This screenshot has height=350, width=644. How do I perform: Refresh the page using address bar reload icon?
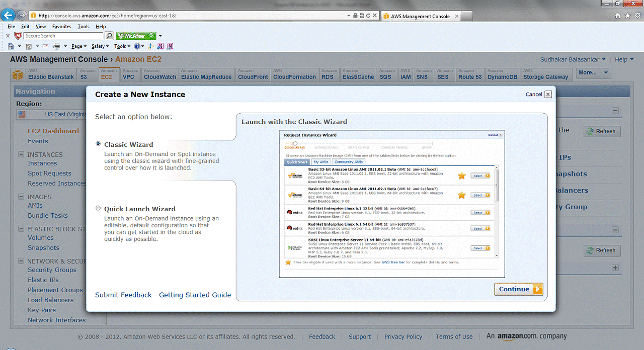(x=368, y=16)
